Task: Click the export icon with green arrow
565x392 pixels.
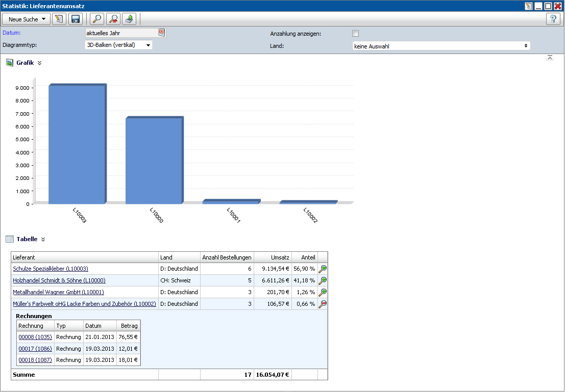Action: pos(130,19)
